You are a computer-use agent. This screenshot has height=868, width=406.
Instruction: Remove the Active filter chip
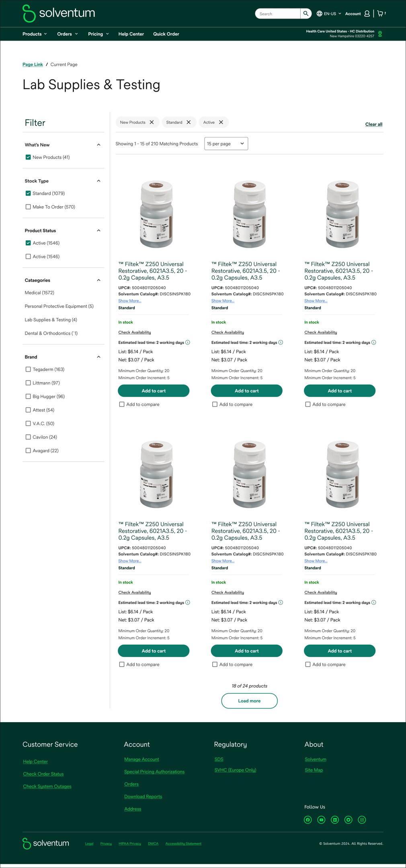click(x=221, y=122)
